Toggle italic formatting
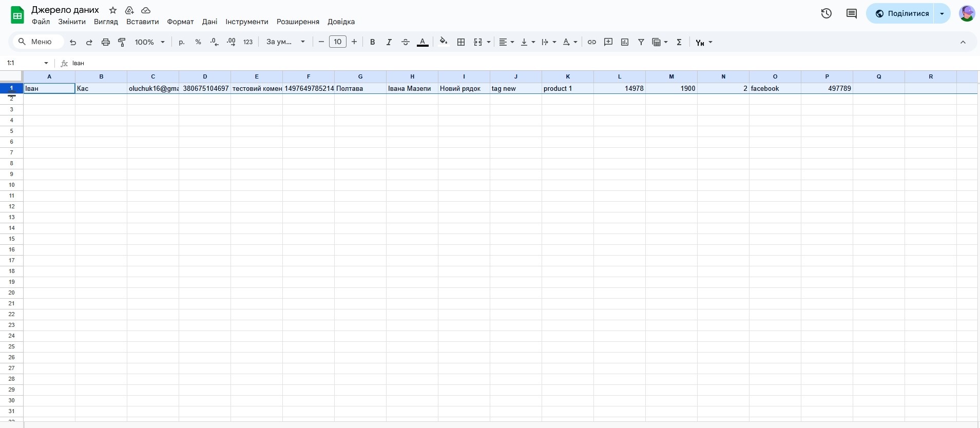 [389, 42]
